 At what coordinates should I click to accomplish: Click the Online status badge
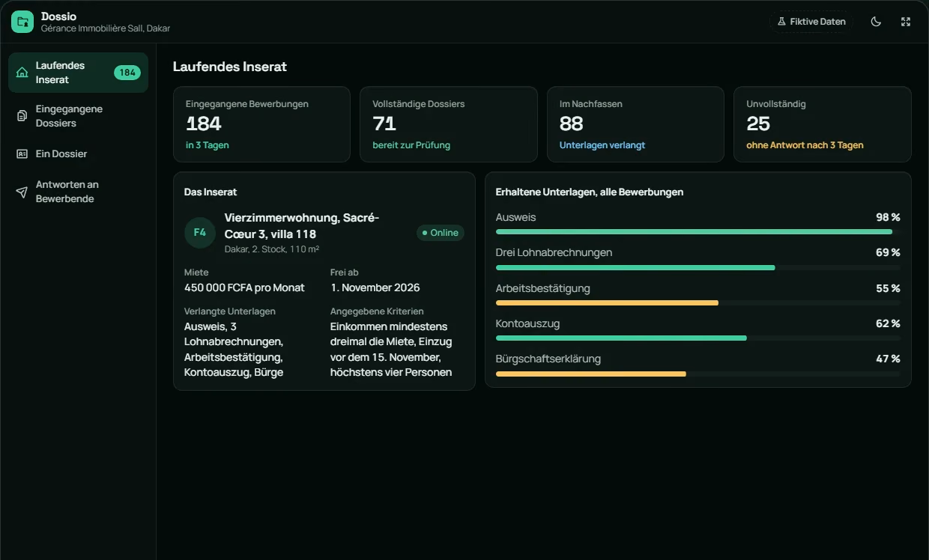(x=441, y=233)
